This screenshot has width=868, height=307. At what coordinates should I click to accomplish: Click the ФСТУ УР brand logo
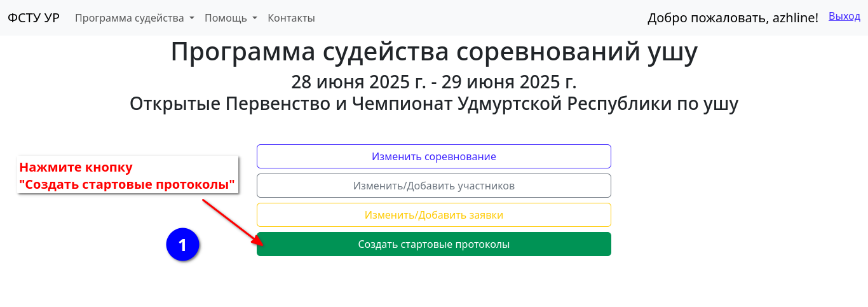coord(34,18)
